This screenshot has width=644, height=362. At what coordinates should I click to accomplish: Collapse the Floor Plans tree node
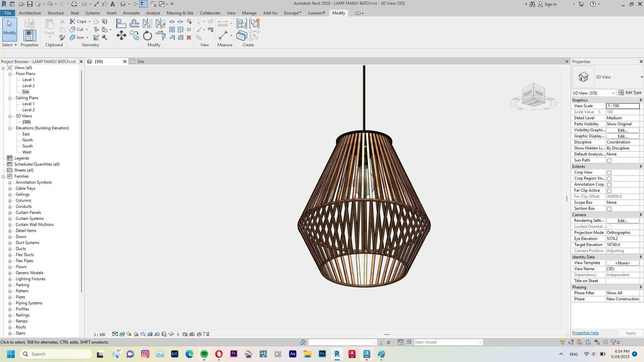[10, 74]
